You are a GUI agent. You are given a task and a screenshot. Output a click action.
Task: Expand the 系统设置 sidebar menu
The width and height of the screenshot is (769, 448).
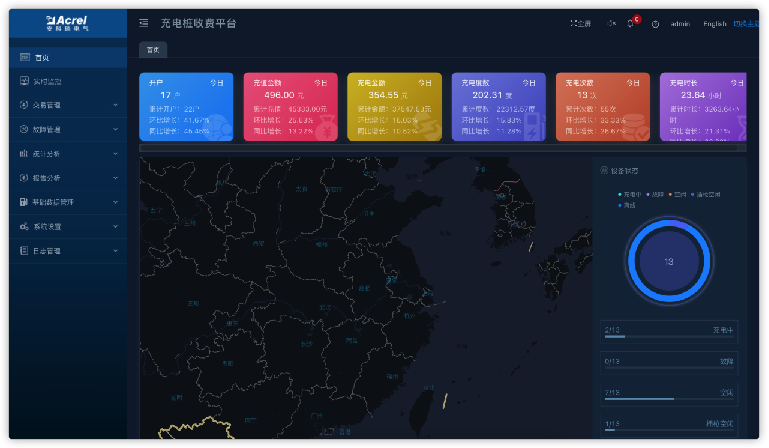68,227
